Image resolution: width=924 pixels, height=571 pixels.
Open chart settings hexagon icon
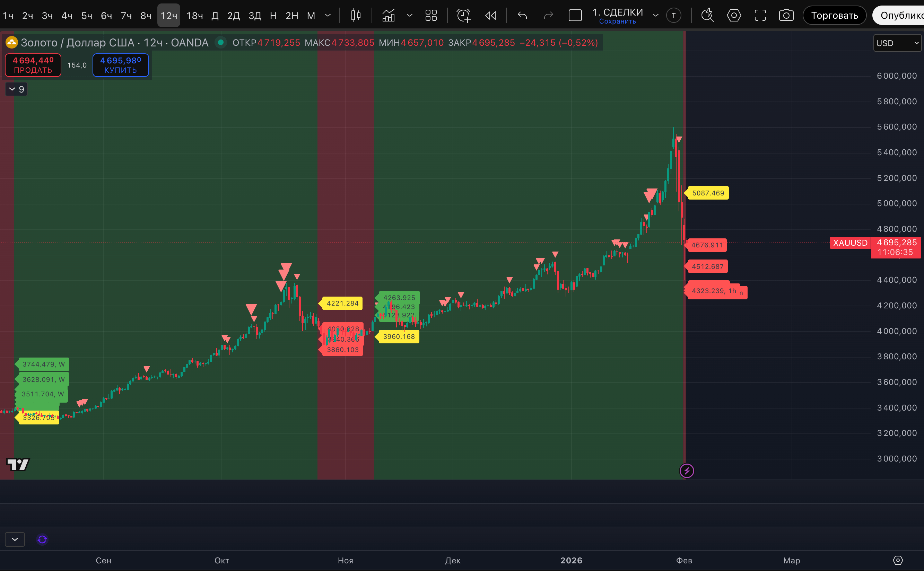click(734, 16)
